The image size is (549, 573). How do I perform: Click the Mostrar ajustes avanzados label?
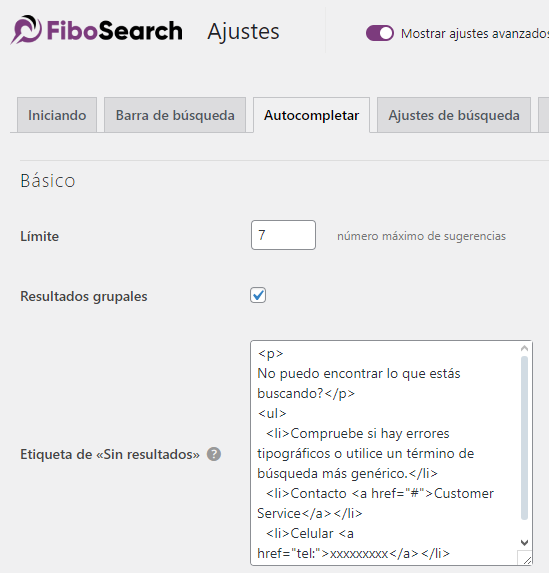475,34
